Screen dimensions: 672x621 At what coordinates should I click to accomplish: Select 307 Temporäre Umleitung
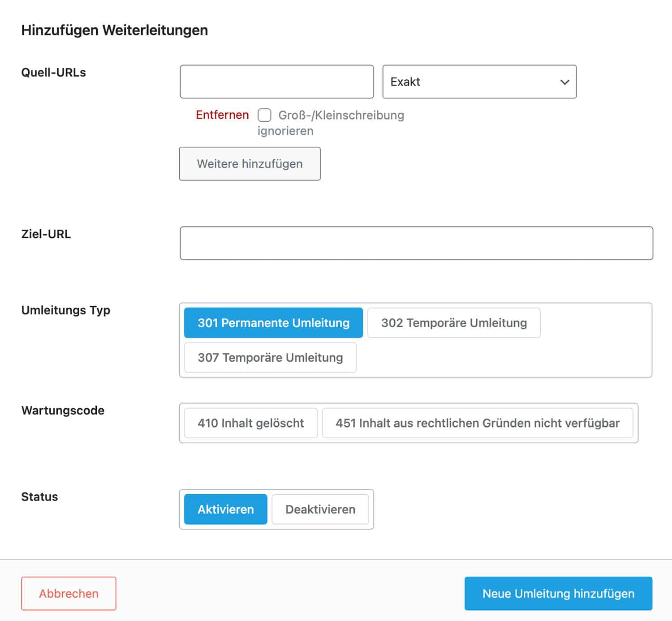(270, 358)
